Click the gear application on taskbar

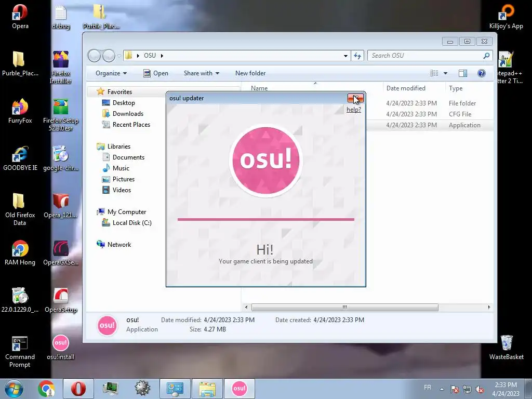coord(142,389)
